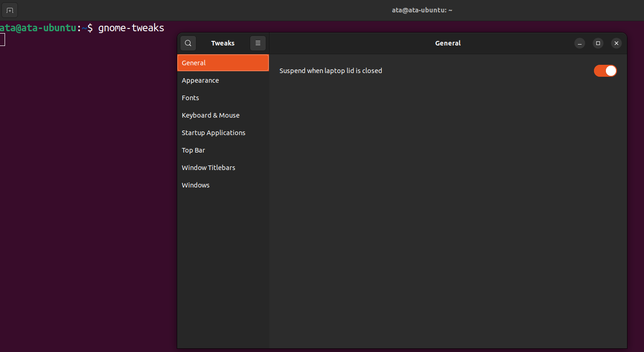Go to the Fonts section
The height and width of the screenshot is (352, 644).
[x=223, y=98]
